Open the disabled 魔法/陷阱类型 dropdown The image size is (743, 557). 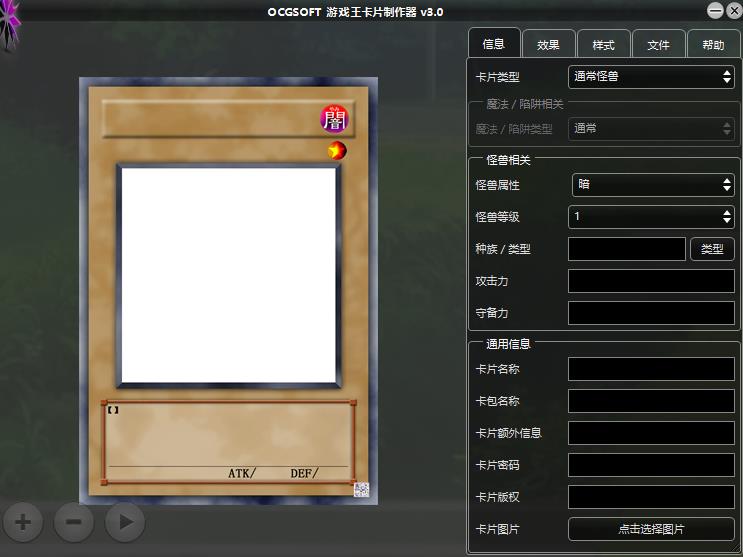click(x=651, y=128)
